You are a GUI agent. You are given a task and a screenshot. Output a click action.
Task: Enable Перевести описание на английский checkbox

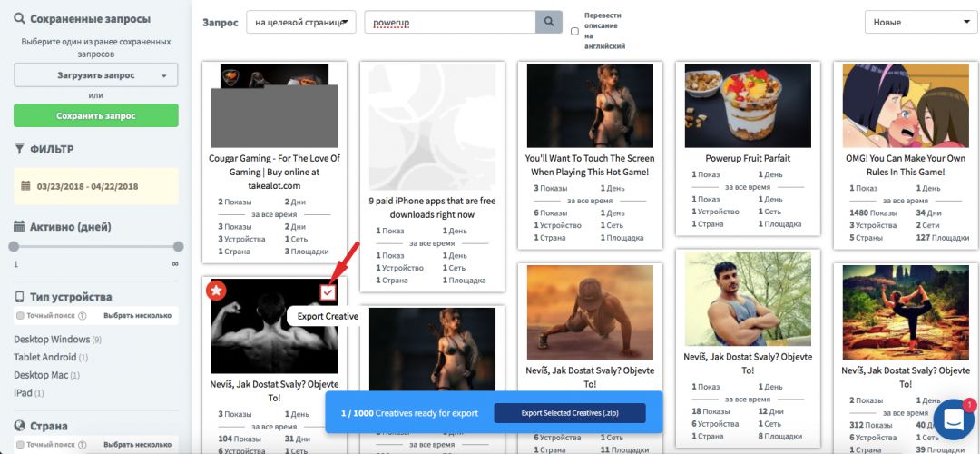point(574,31)
